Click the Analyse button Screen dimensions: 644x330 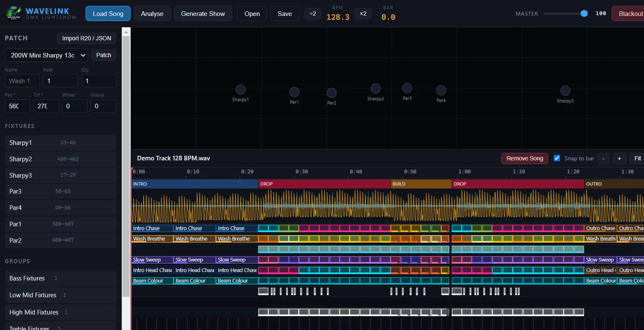(x=152, y=13)
